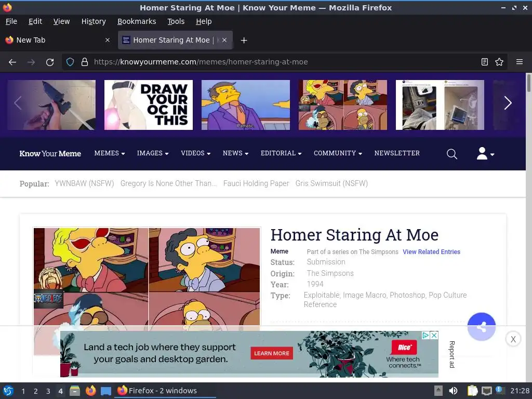Toggle reader view icon in address bar

pyautogui.click(x=485, y=62)
